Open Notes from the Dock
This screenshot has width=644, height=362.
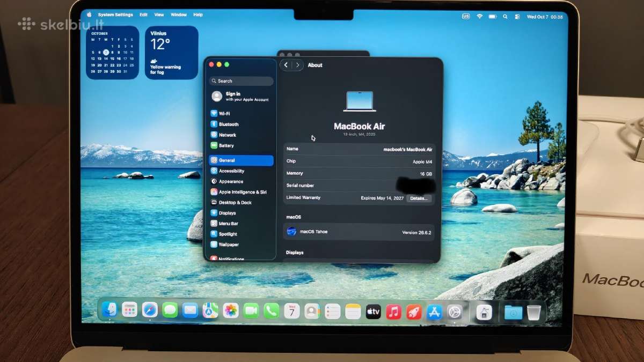tap(353, 312)
